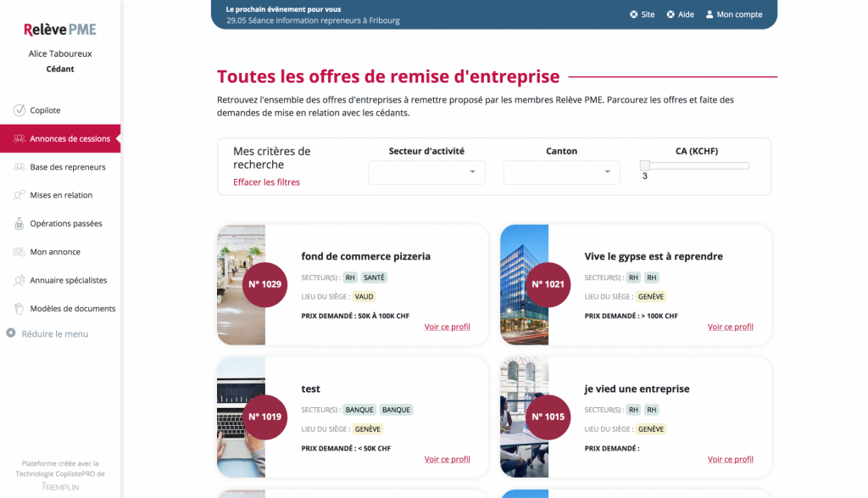Click the title 'je vied une entreprise'
This screenshot has width=868, height=498.
637,389
